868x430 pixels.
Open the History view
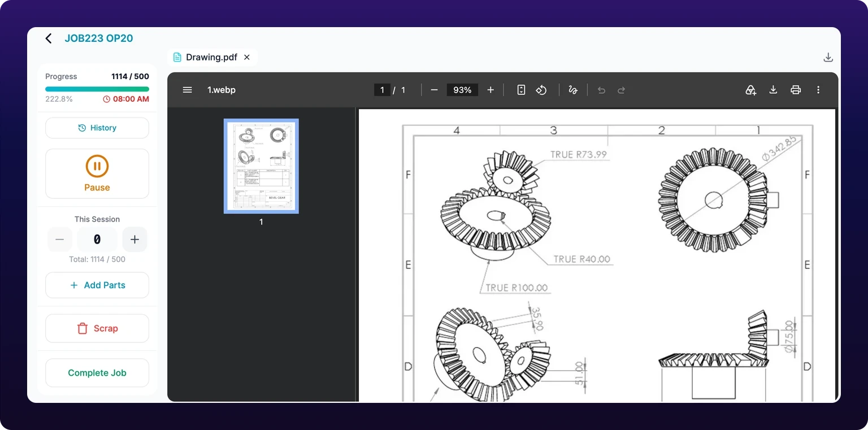pyautogui.click(x=97, y=128)
